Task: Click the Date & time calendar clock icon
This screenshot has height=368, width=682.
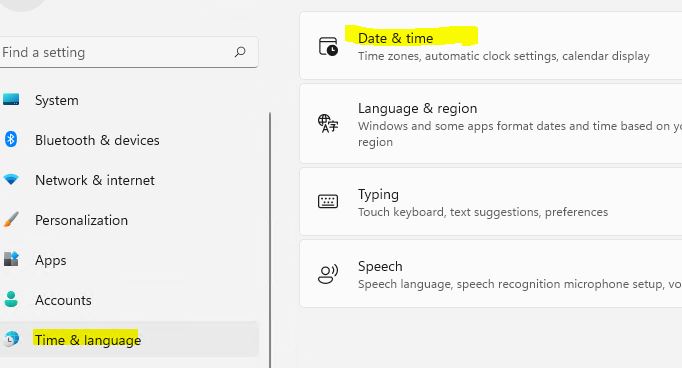Action: click(328, 46)
